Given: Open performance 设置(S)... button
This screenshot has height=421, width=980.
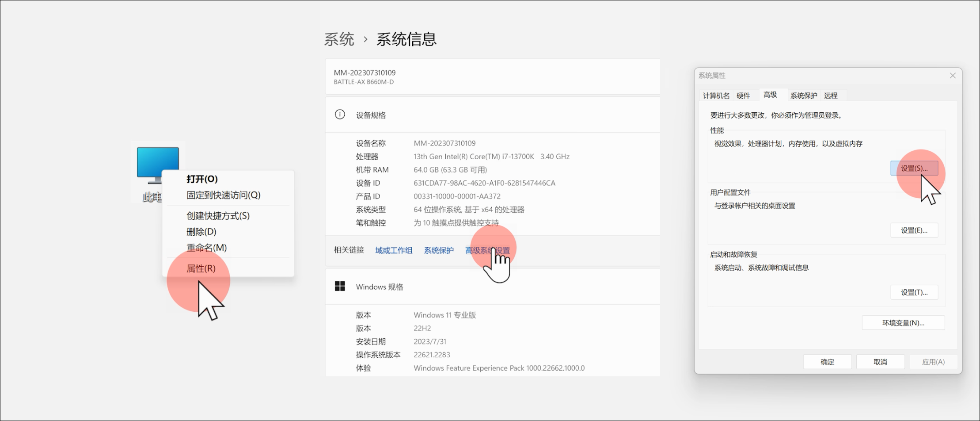Looking at the screenshot, I should [x=914, y=168].
